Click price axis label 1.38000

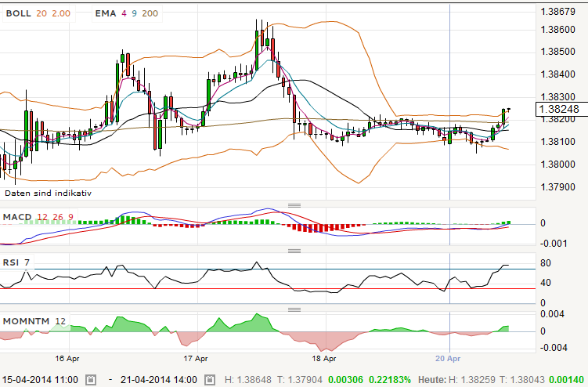point(557,165)
